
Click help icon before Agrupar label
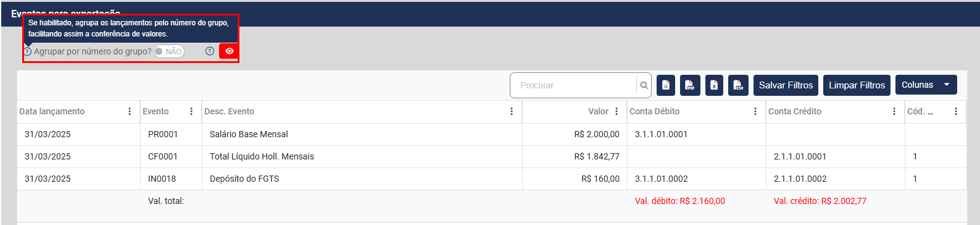(27, 51)
